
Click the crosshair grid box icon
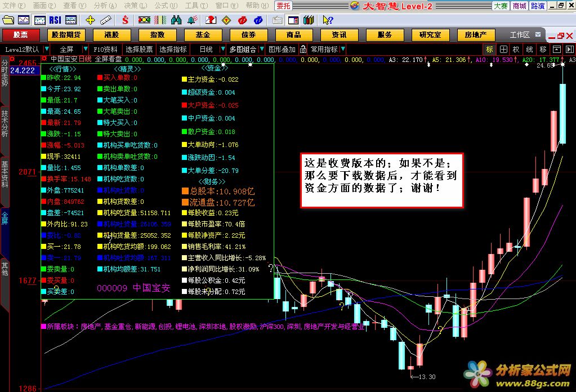(503, 49)
